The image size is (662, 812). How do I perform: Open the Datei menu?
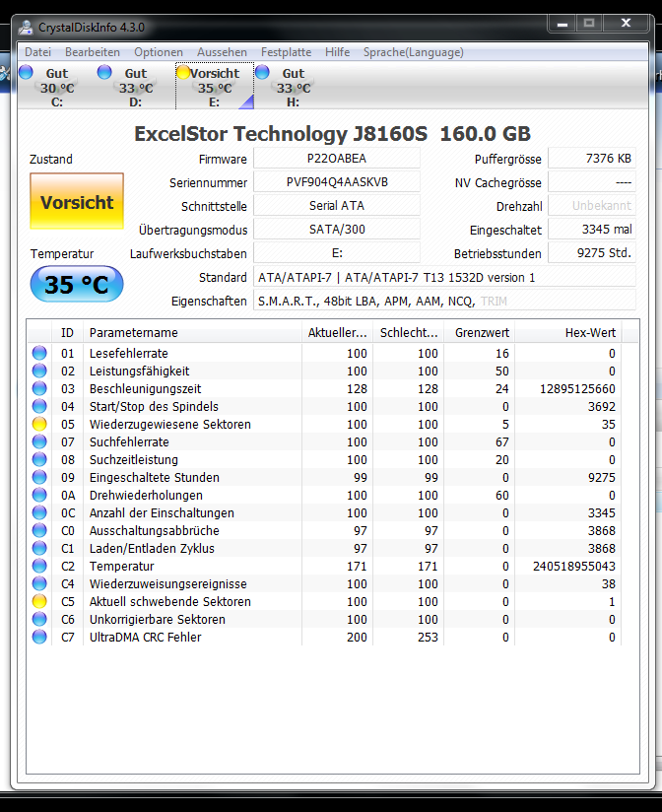37,52
